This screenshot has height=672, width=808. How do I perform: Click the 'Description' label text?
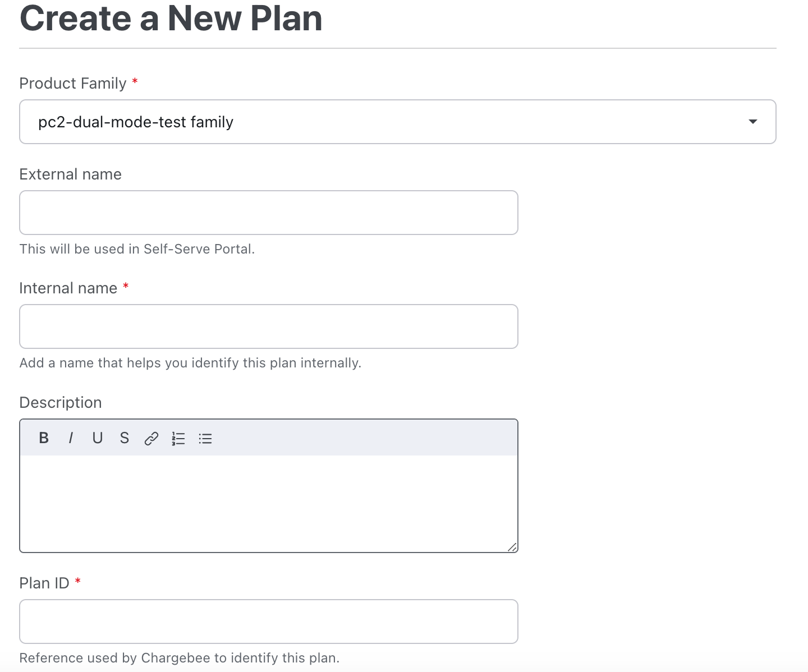click(x=61, y=403)
